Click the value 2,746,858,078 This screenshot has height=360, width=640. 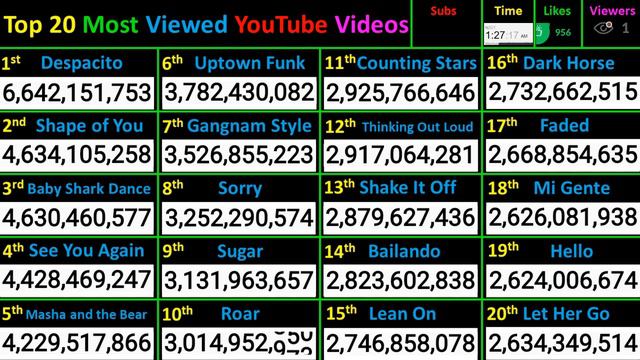pos(400,343)
